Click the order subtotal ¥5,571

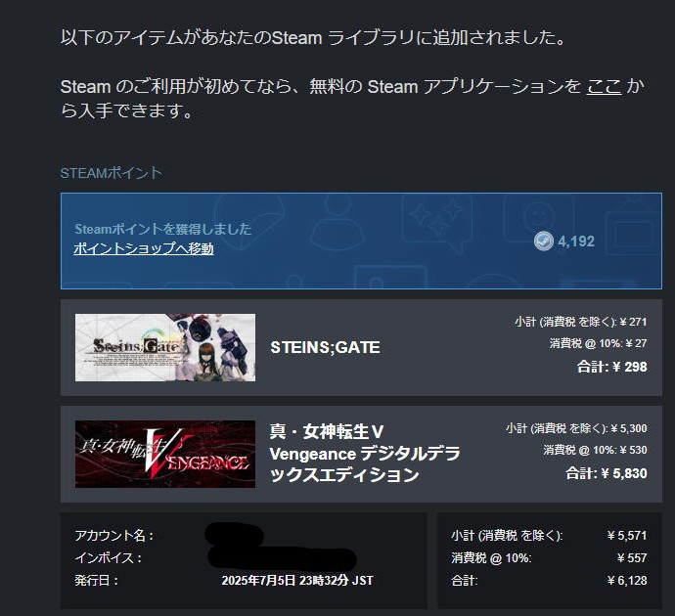tap(627, 536)
